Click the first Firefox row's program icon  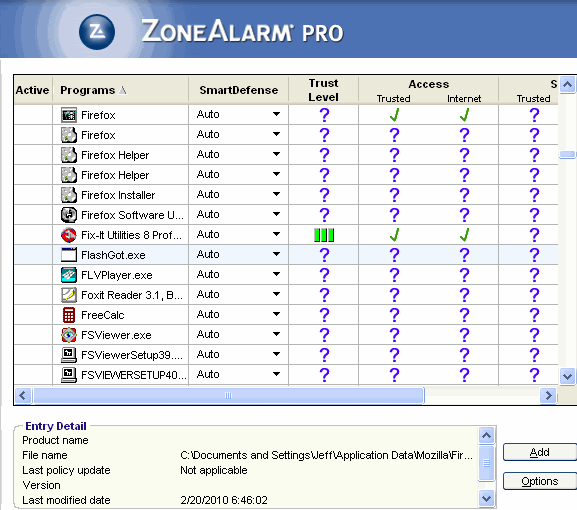(69, 115)
